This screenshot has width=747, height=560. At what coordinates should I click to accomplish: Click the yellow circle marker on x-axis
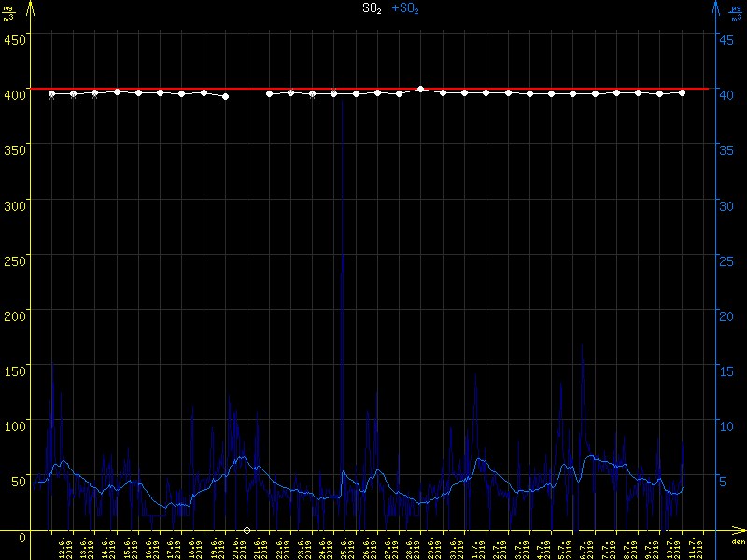(x=247, y=530)
